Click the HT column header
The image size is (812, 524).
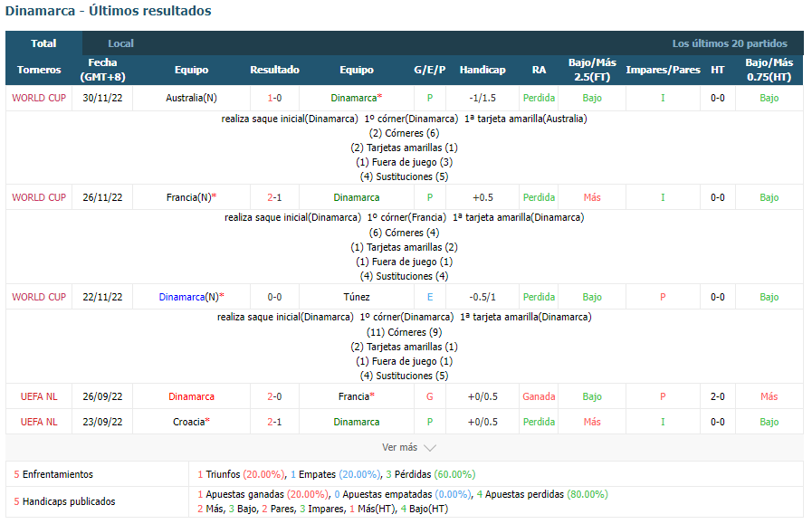717,70
